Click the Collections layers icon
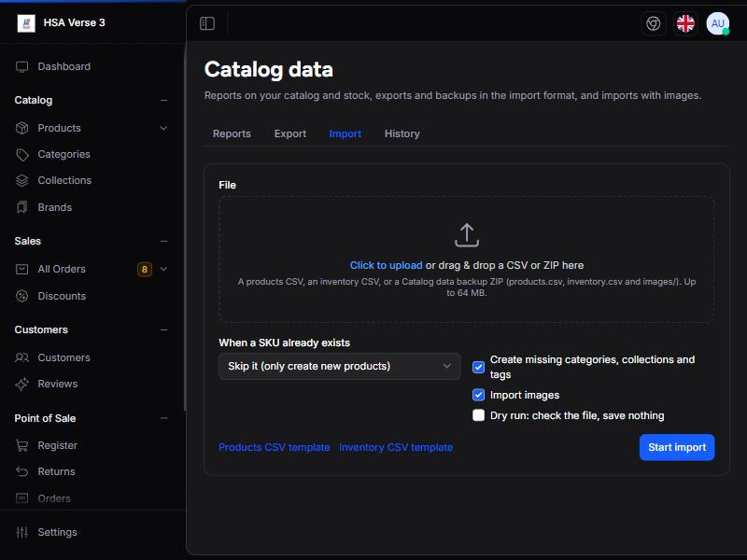This screenshot has width=747, height=560. tap(21, 180)
